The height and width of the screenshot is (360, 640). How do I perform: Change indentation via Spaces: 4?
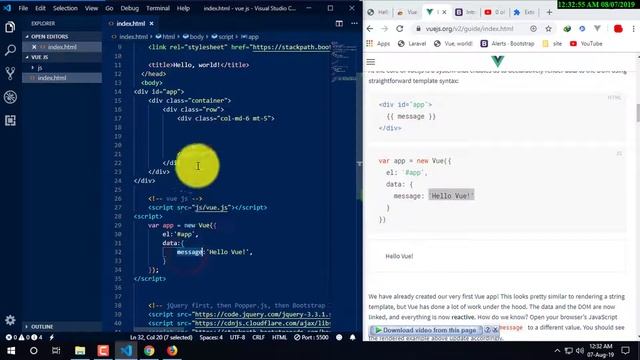(211, 338)
